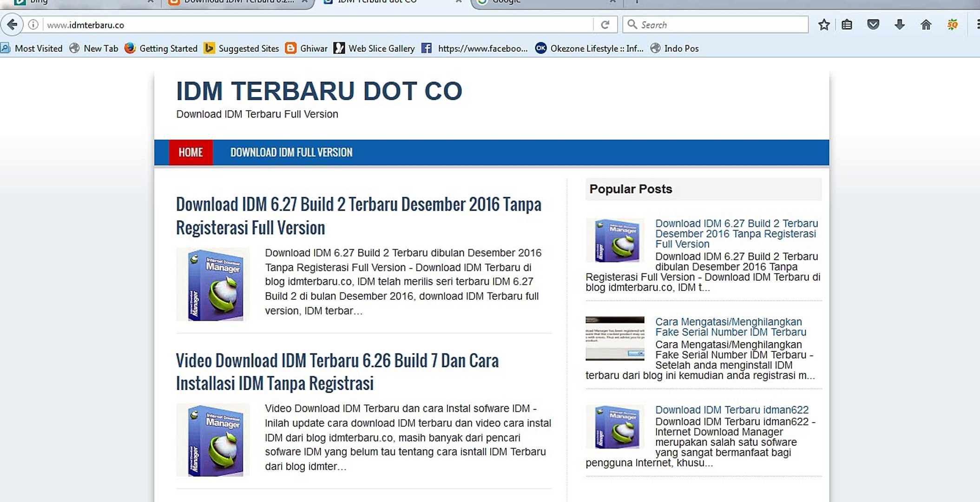Open DOWNLOAD IDM FULL VERSION menu
The height and width of the screenshot is (502, 980).
pyautogui.click(x=291, y=152)
